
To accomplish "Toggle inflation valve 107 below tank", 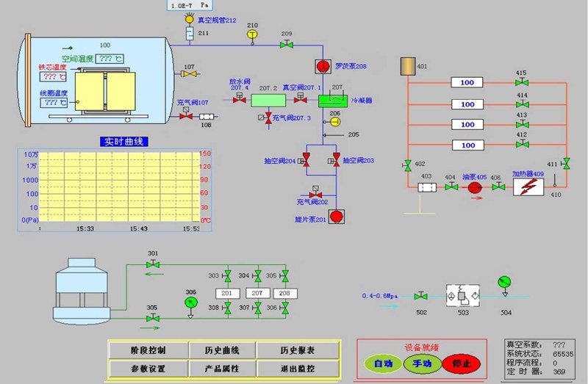I will click(186, 115).
